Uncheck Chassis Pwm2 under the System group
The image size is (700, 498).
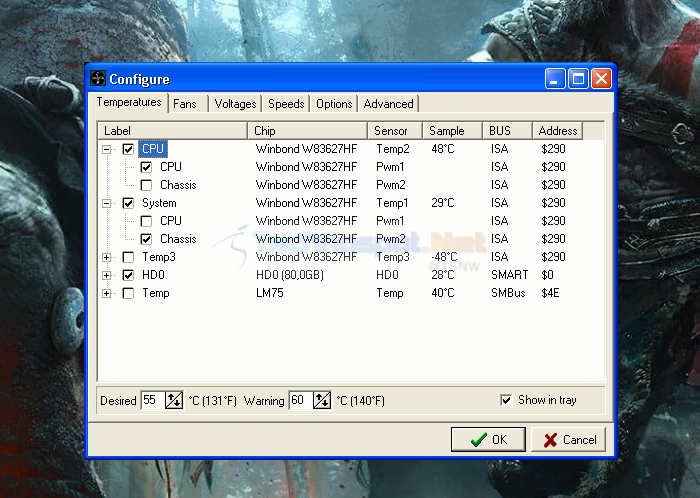click(x=146, y=239)
